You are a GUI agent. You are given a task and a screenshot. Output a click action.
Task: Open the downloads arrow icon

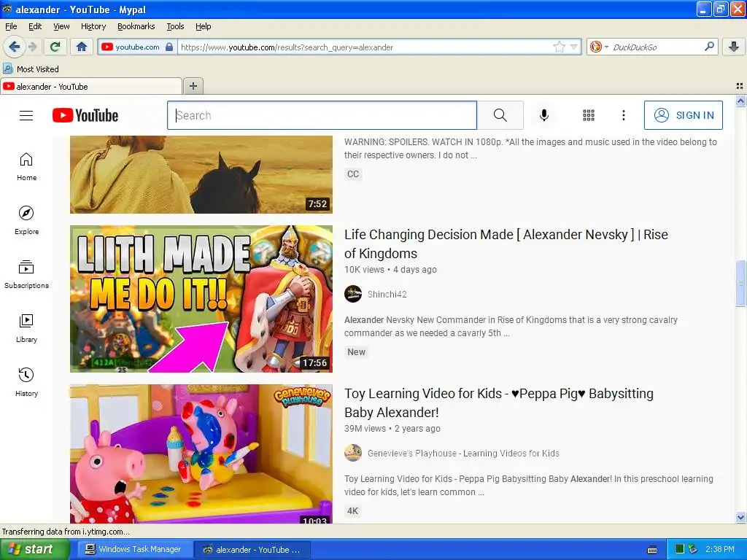click(x=734, y=47)
